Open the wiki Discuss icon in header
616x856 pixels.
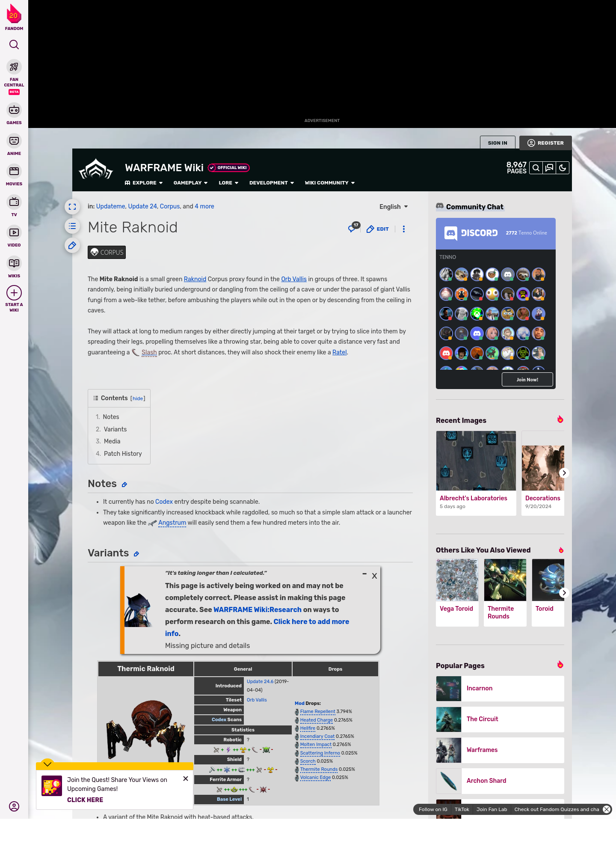pyautogui.click(x=549, y=168)
